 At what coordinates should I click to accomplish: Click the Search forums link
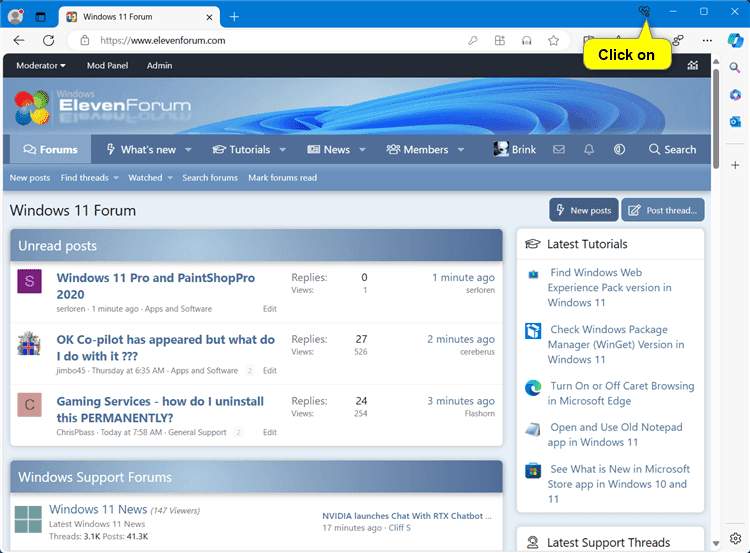[210, 178]
